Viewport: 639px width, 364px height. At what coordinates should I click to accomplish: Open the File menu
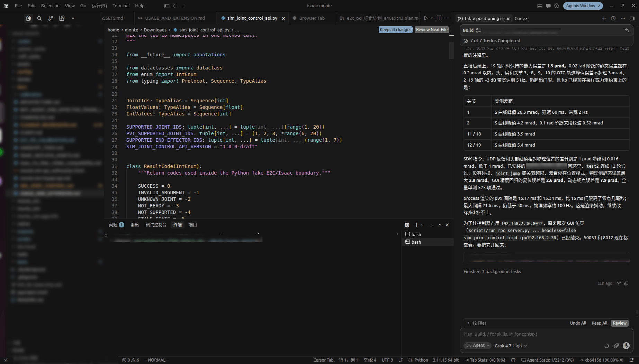point(18,6)
